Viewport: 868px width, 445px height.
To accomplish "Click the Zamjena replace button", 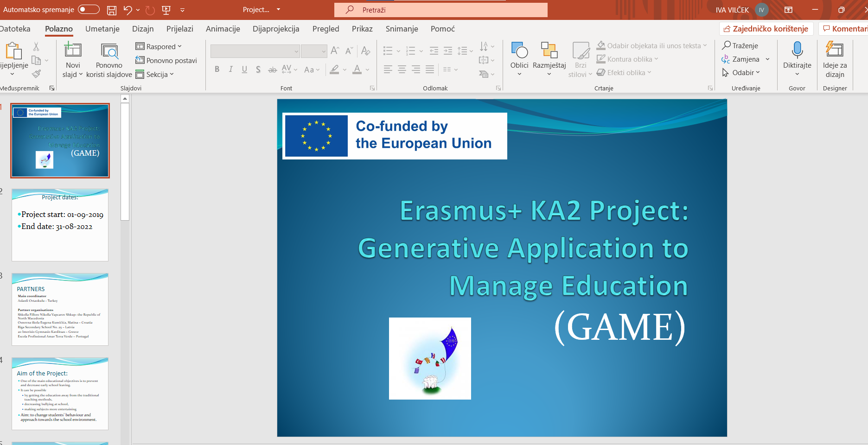I will click(741, 59).
